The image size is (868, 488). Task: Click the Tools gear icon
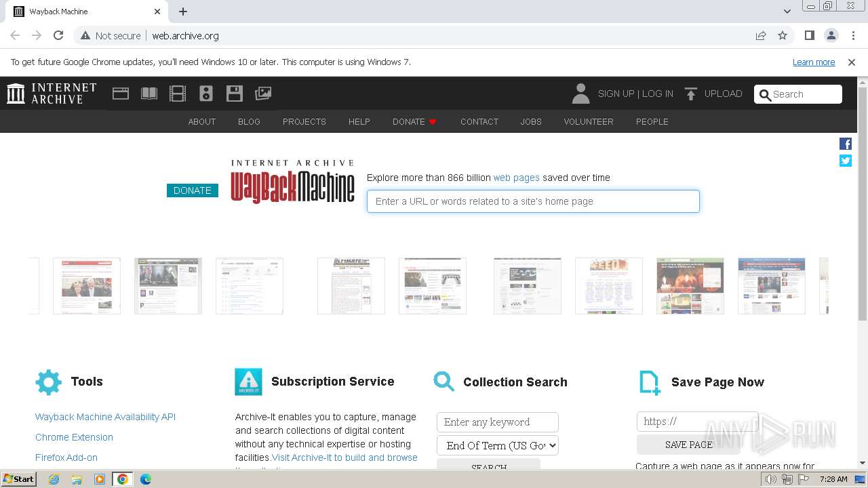[x=48, y=382]
